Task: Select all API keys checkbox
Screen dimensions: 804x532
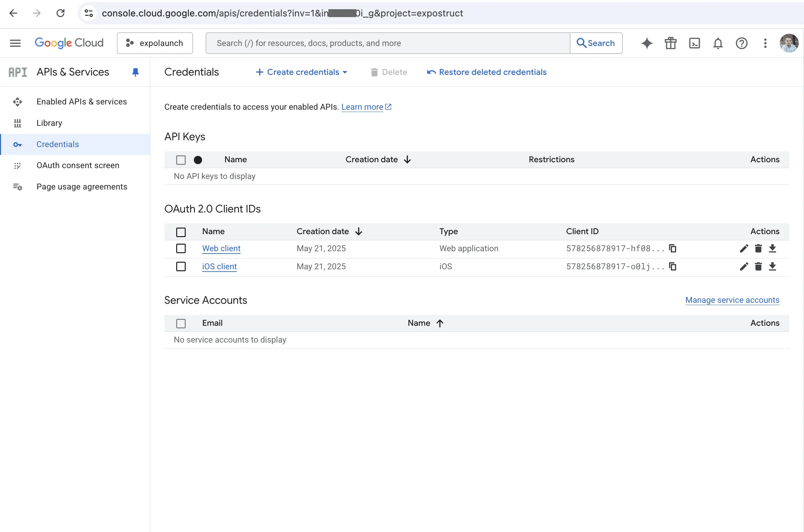Action: [x=181, y=160]
